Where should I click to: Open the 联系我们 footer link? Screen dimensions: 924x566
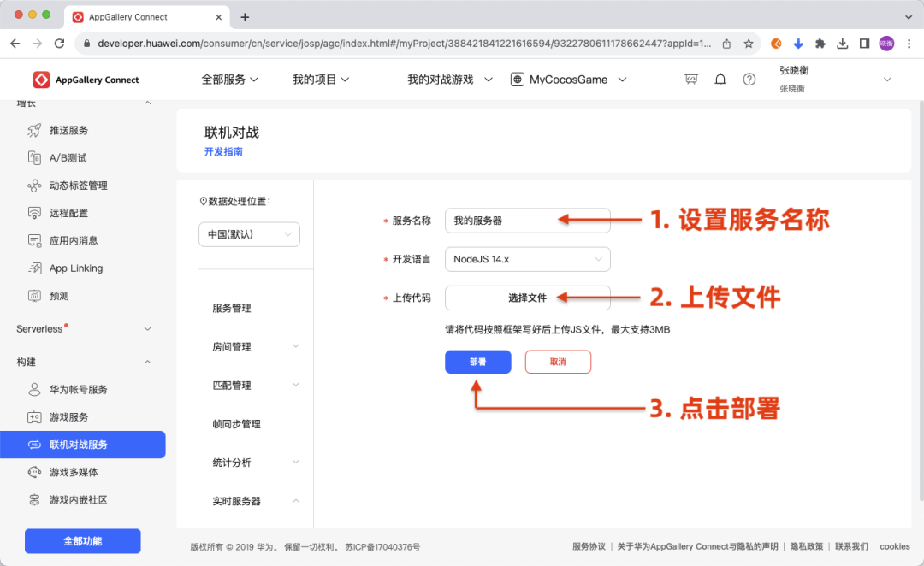pyautogui.click(x=851, y=546)
